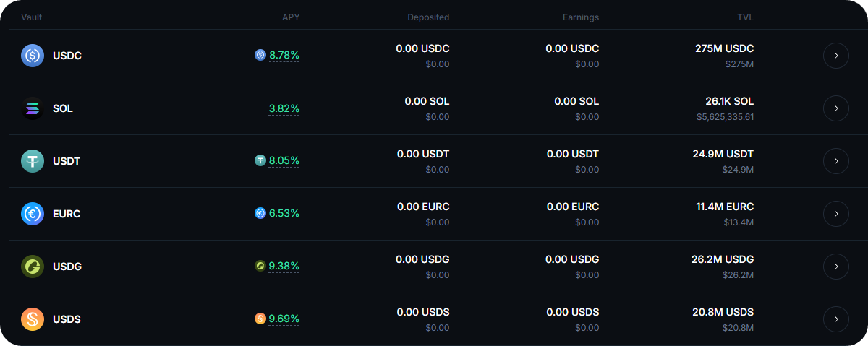Sort by the APY column header
The width and height of the screenshot is (868, 346).
pos(290,17)
